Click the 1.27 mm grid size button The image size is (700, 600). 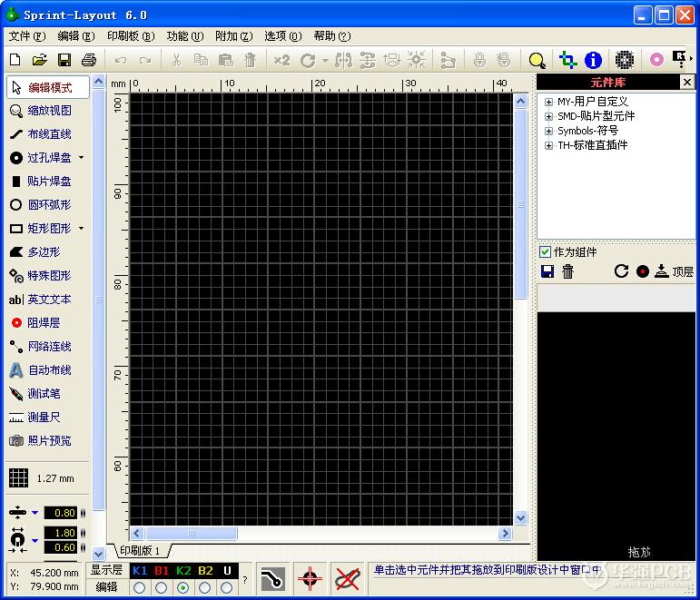43,478
